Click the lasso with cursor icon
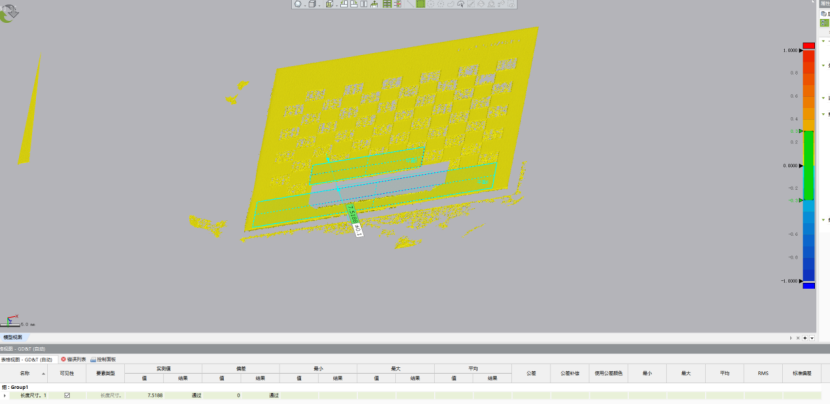The height and width of the screenshot is (404, 831). coord(461,4)
